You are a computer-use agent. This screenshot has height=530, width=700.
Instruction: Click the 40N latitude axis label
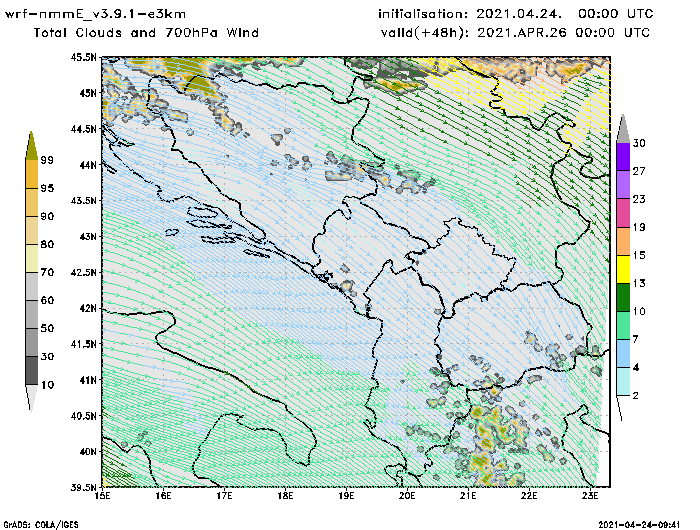(x=88, y=451)
